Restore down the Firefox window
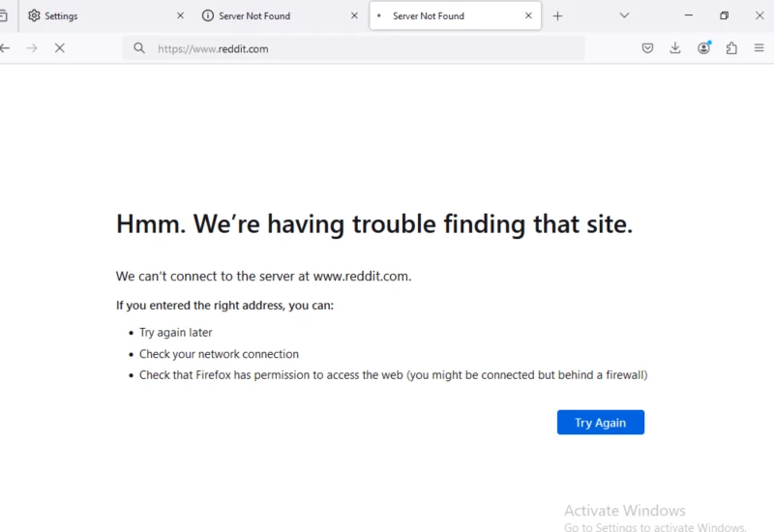The height and width of the screenshot is (532, 774). 724,15
